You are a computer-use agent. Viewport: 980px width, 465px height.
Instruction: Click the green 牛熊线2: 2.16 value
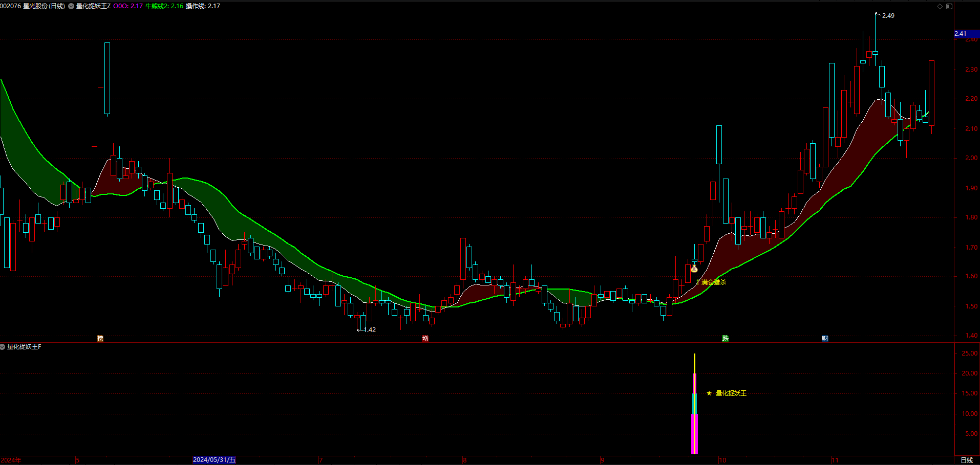pyautogui.click(x=164, y=6)
